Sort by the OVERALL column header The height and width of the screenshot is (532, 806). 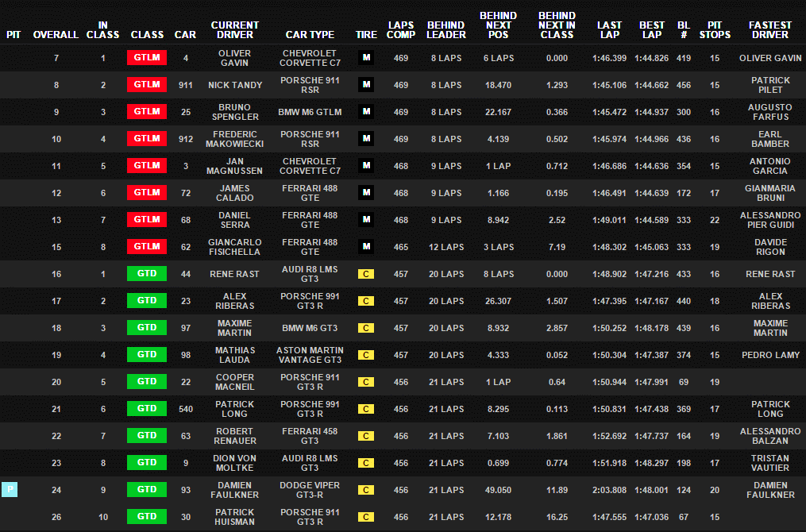[56, 35]
